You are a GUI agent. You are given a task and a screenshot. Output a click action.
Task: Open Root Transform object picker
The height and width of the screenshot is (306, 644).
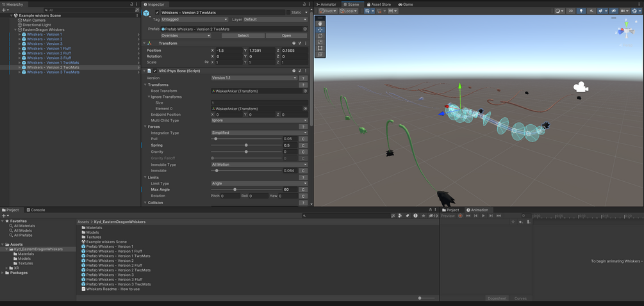pos(305,91)
